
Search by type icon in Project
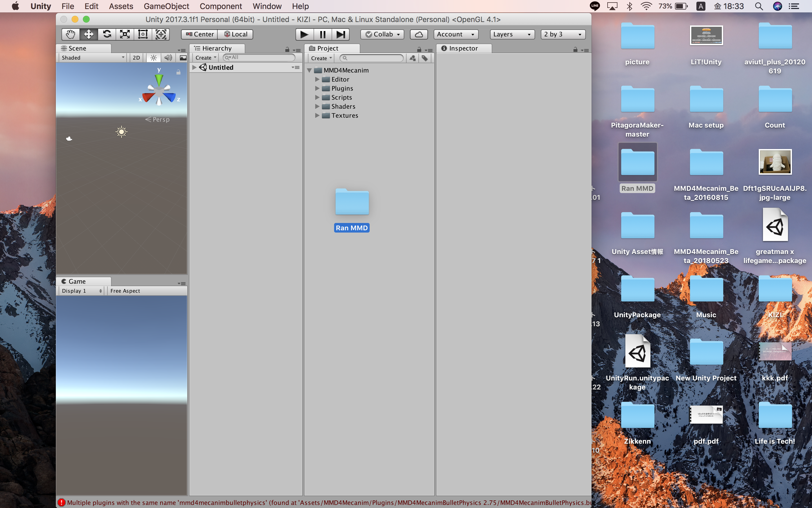click(413, 58)
